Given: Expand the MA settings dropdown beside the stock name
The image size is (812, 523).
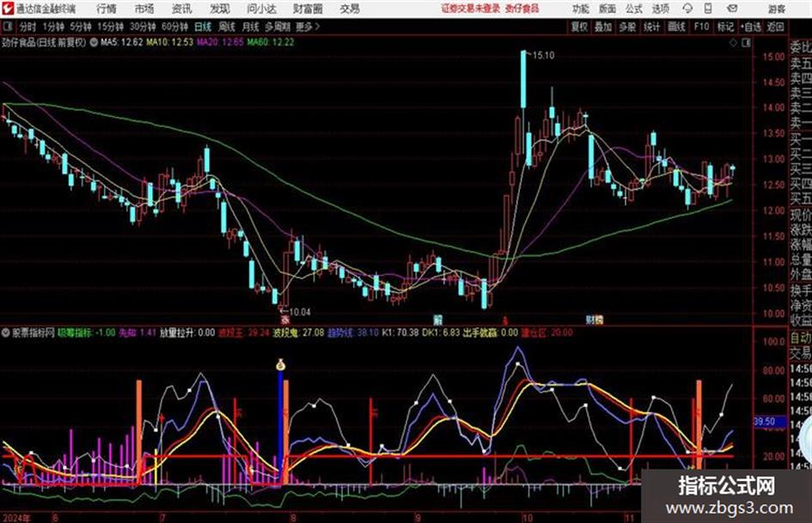Looking at the screenshot, I should point(94,42).
